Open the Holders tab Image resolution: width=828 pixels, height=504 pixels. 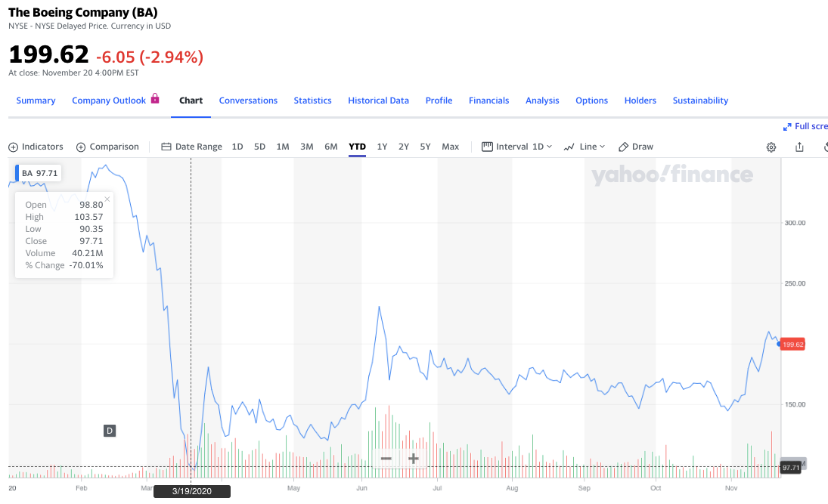[x=640, y=100]
